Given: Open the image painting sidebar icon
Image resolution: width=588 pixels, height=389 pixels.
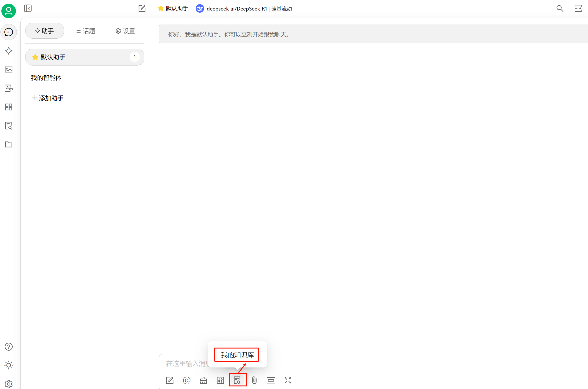Looking at the screenshot, I should (x=9, y=70).
